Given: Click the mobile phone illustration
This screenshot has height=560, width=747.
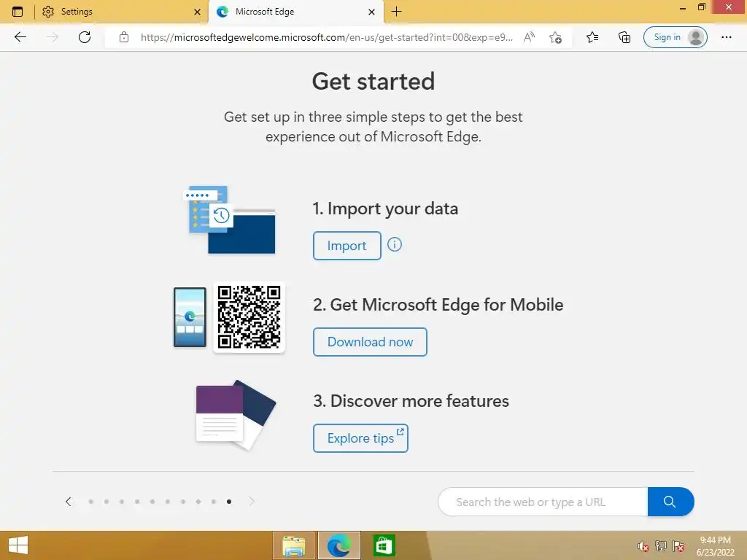Looking at the screenshot, I should click(x=190, y=317).
